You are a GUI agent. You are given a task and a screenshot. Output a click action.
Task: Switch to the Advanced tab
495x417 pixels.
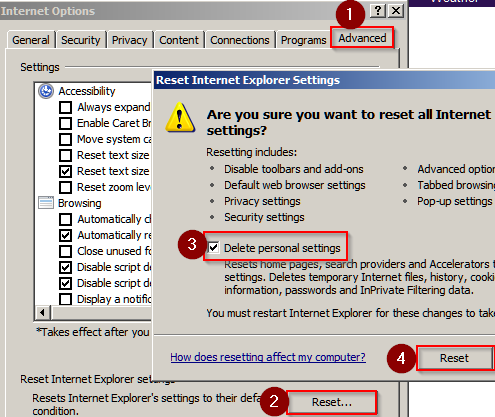tap(362, 38)
